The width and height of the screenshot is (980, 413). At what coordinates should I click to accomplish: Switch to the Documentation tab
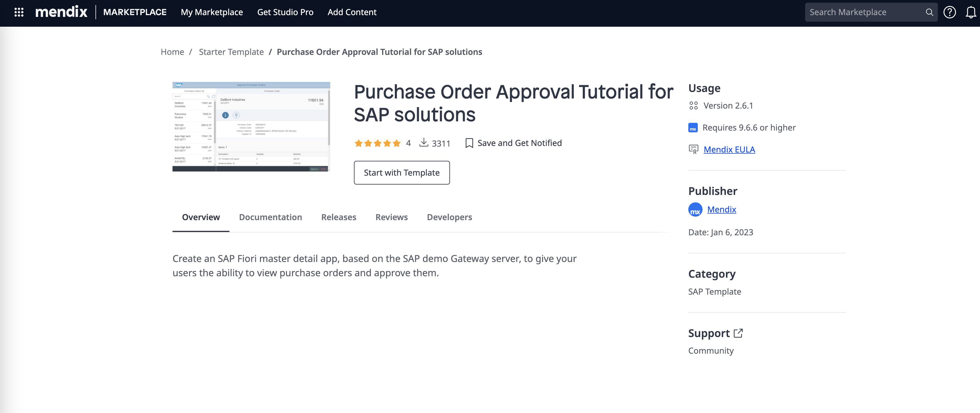[x=270, y=217]
